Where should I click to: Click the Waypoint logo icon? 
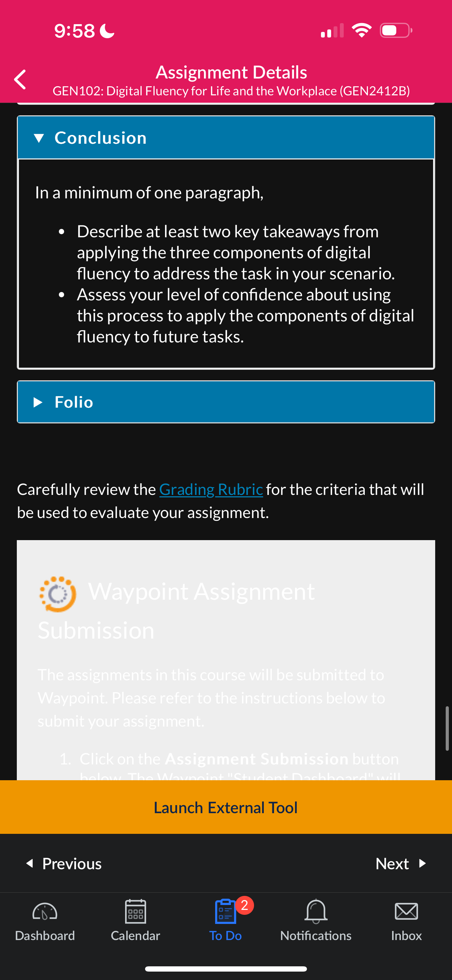pos(58,594)
